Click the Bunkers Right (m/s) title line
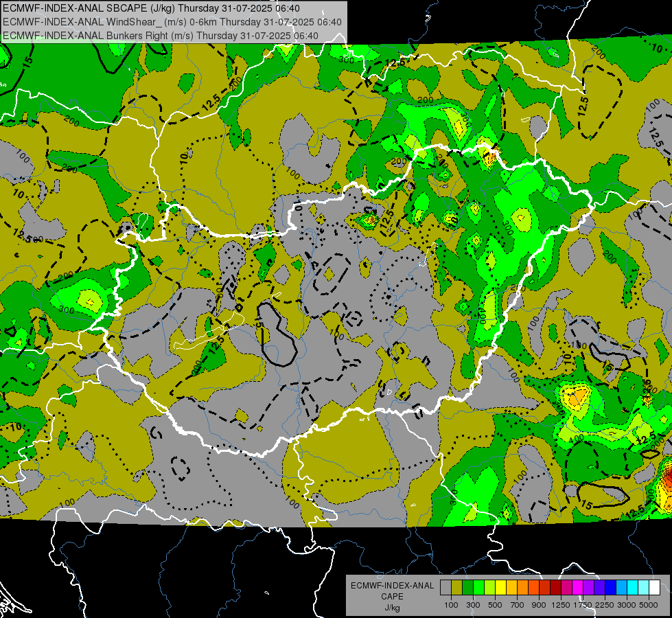This screenshot has height=618, width=672. (161, 36)
